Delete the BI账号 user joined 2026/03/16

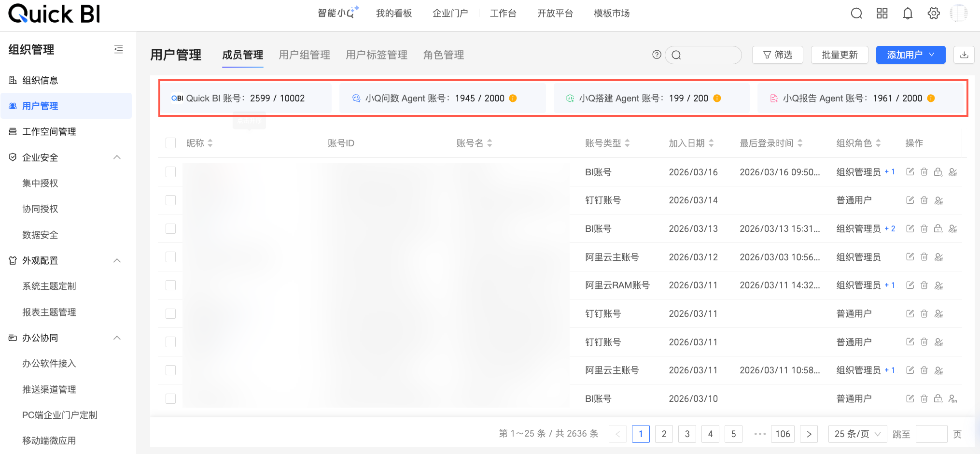click(x=924, y=172)
